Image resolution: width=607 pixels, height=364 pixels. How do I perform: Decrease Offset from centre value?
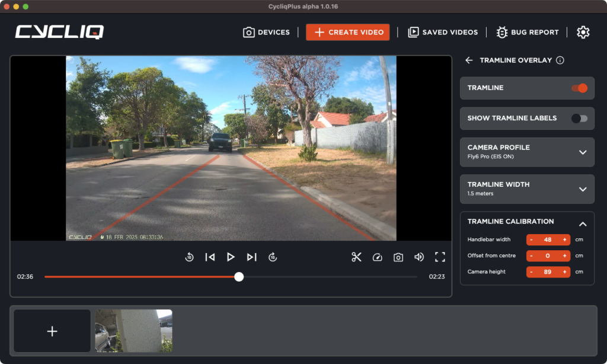[531, 256]
